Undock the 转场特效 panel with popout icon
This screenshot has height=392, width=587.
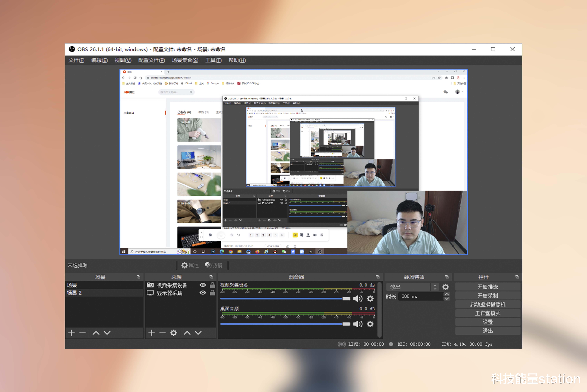[x=447, y=277]
